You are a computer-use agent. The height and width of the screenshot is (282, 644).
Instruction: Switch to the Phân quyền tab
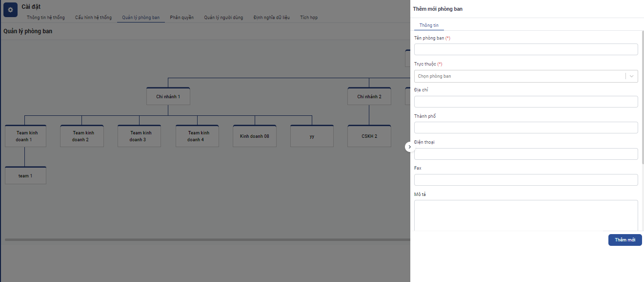tap(181, 18)
